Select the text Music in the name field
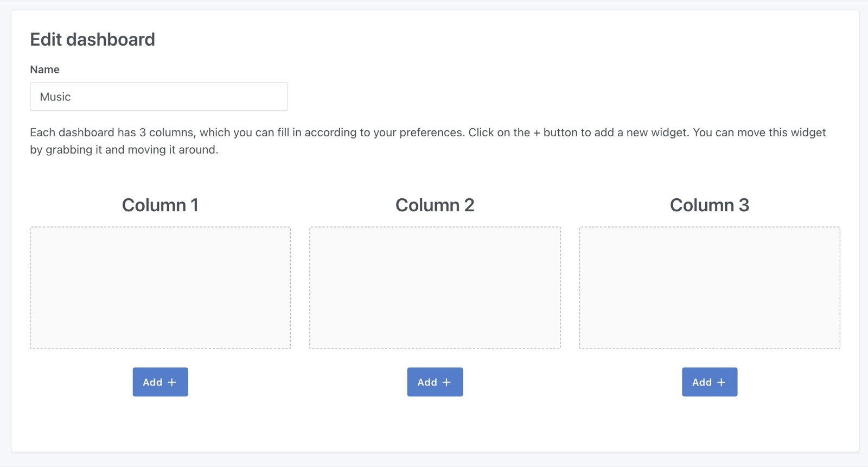868x467 pixels. click(55, 96)
